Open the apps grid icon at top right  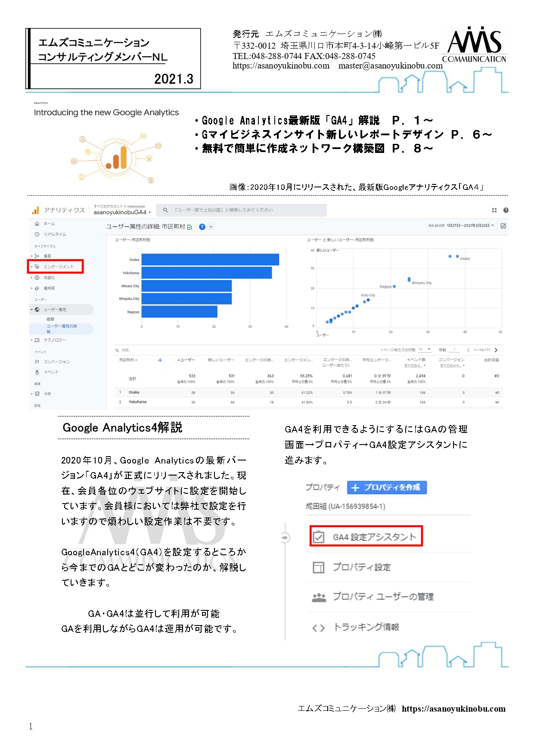click(494, 210)
